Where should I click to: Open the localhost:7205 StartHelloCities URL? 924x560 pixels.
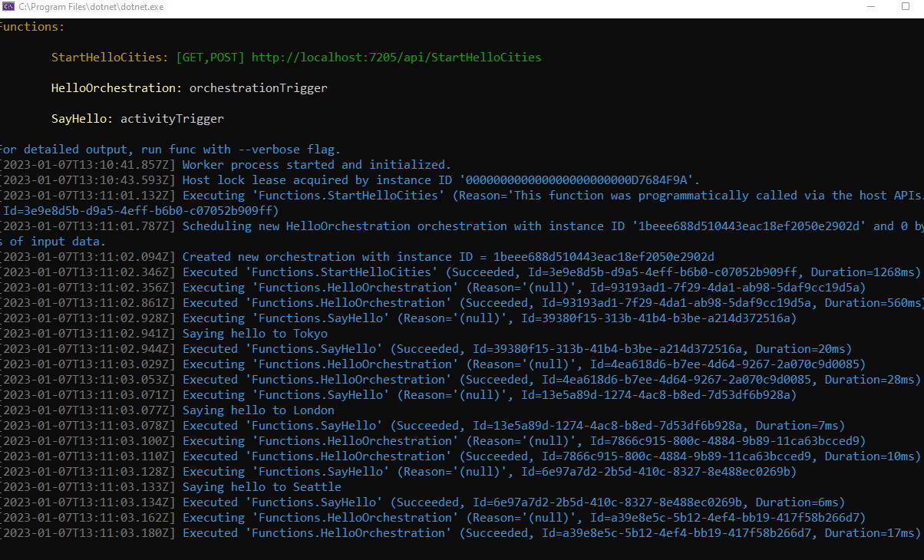(396, 58)
